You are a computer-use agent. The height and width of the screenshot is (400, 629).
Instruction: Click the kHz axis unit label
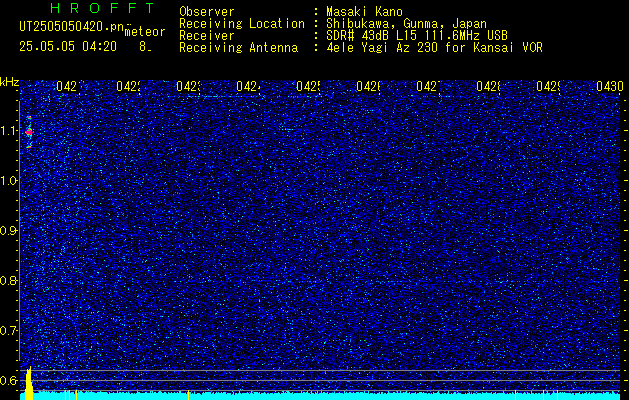click(x=10, y=83)
